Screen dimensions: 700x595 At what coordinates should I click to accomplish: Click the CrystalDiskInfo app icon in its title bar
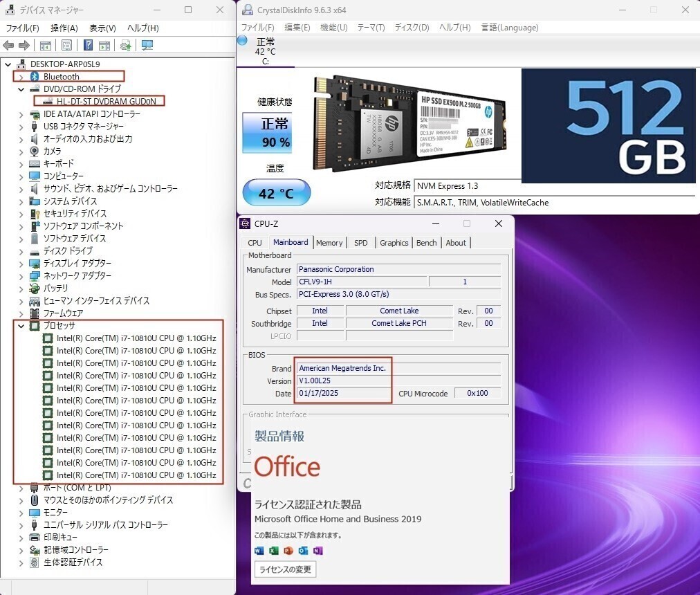point(248,10)
